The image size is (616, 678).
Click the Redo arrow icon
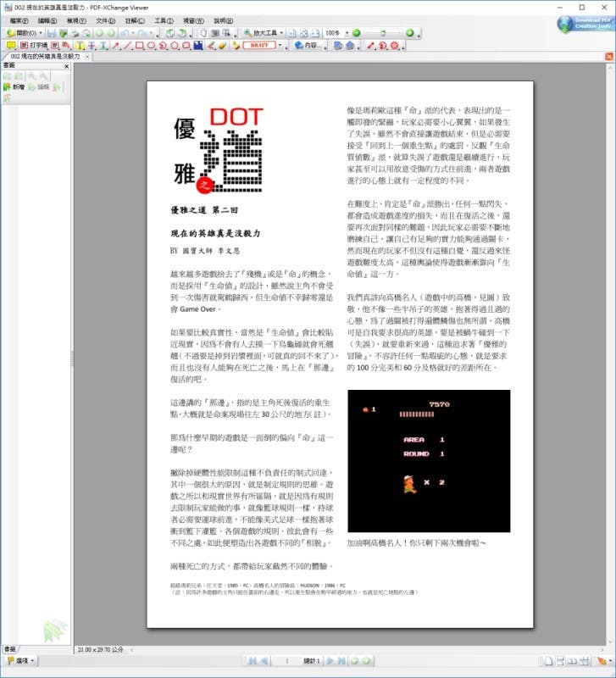click(142, 33)
